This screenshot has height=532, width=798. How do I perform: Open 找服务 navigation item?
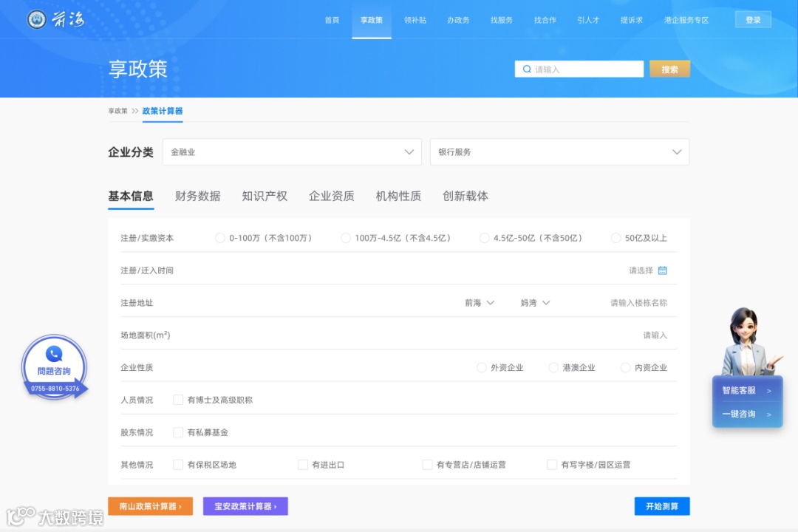(x=502, y=20)
